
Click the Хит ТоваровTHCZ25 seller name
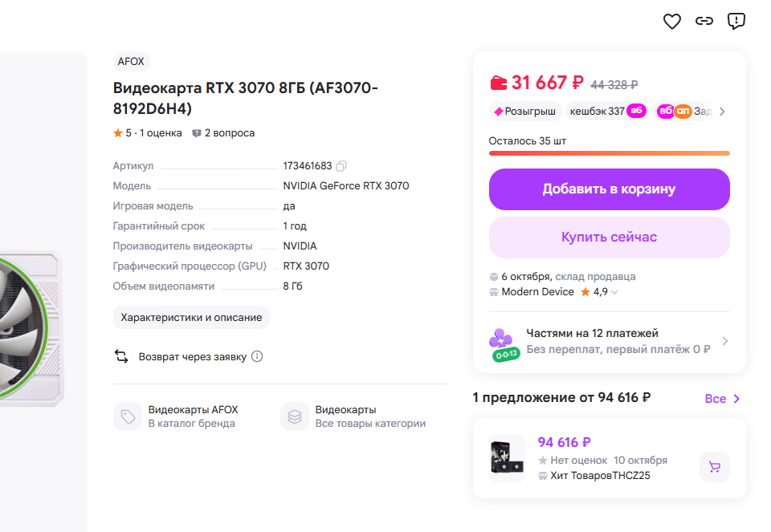(601, 476)
